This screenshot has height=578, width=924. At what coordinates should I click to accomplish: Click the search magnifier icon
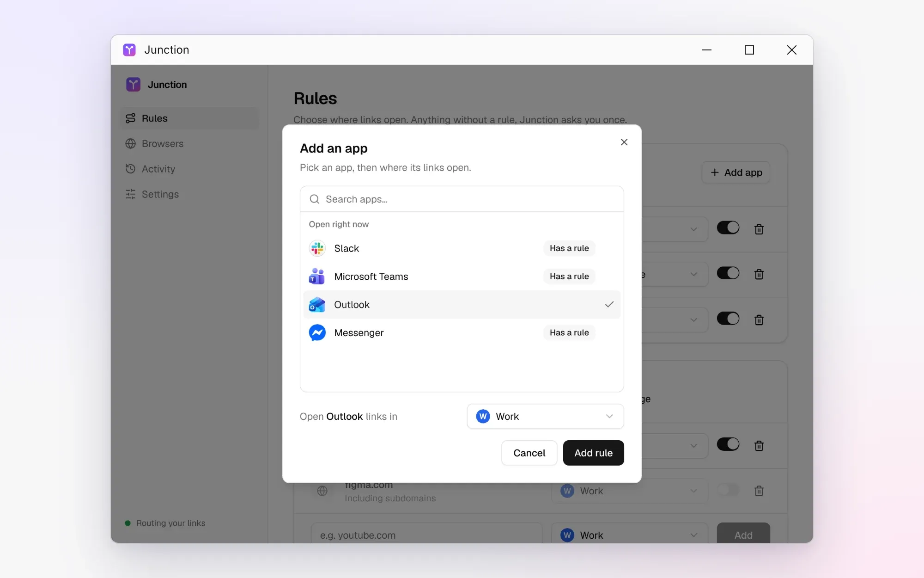click(314, 199)
